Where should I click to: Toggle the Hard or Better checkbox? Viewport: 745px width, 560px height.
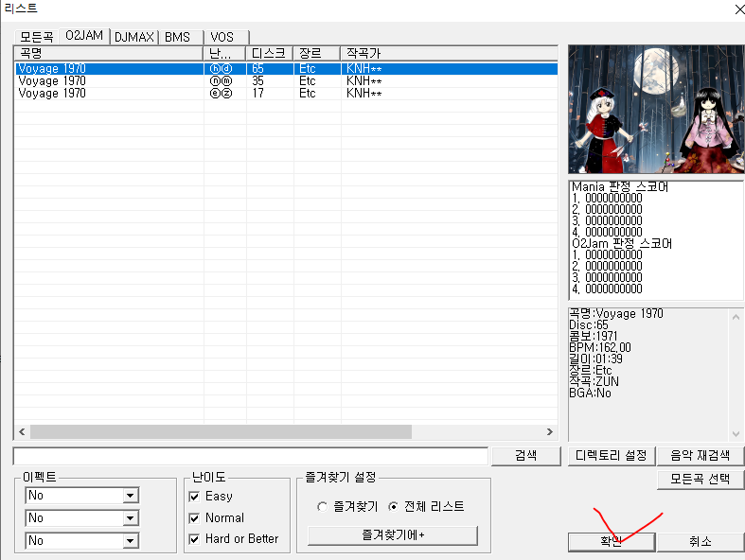click(194, 539)
